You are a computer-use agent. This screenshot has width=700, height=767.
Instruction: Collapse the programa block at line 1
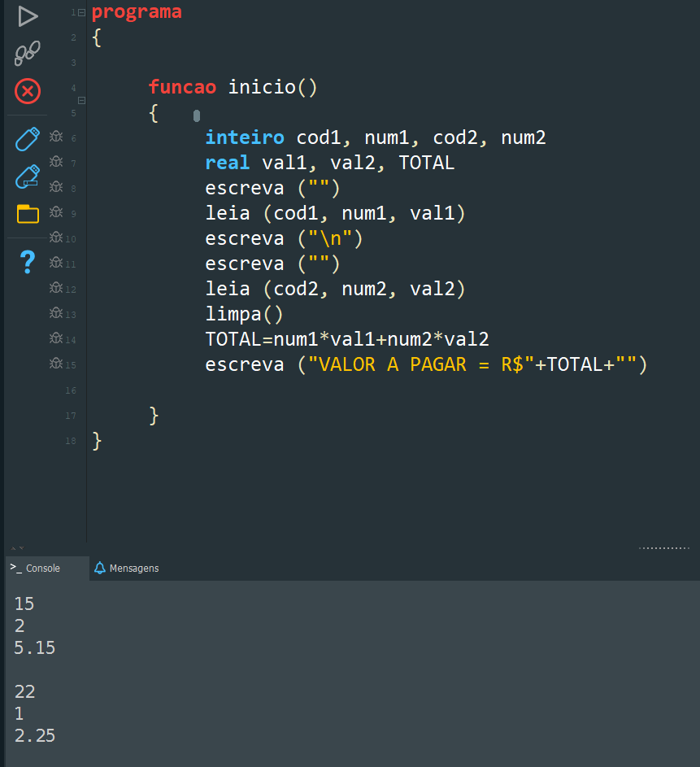point(81,13)
